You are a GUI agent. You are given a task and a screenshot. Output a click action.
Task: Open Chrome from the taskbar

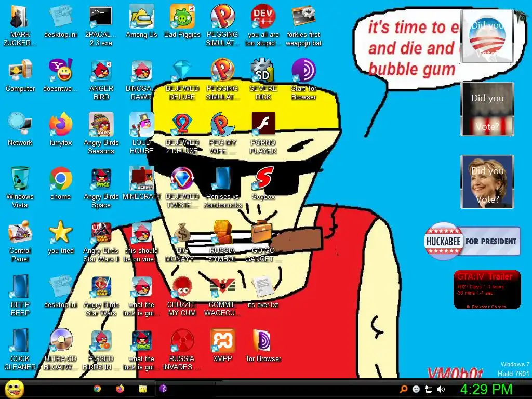pos(97,389)
